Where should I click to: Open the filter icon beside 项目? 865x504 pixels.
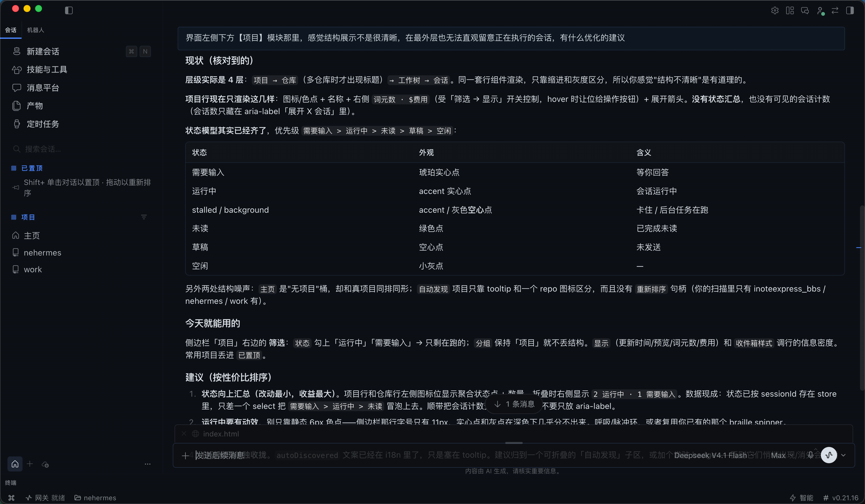(x=144, y=217)
